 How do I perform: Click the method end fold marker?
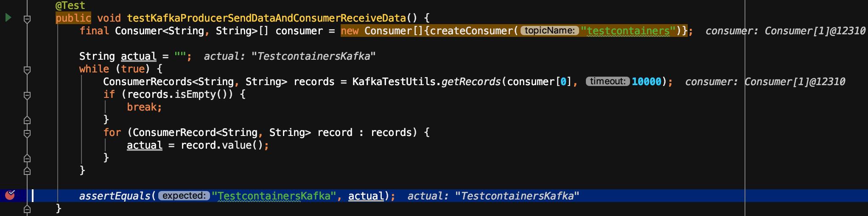click(27, 209)
